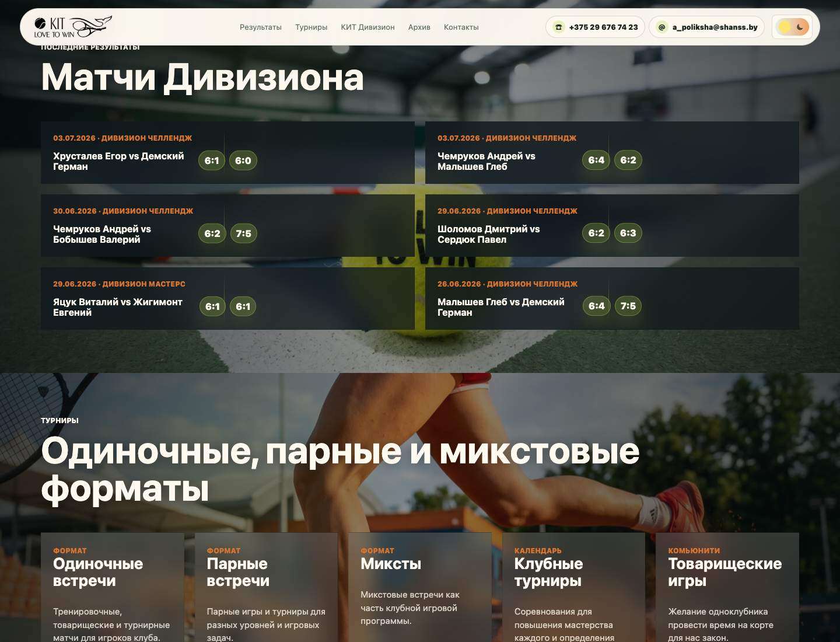Email a_poliksha@shanss.by link
The height and width of the screenshot is (642, 840).
[x=707, y=27]
